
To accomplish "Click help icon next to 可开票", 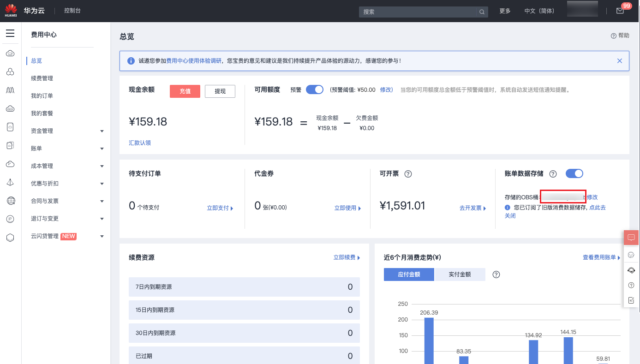I will pyautogui.click(x=408, y=174).
